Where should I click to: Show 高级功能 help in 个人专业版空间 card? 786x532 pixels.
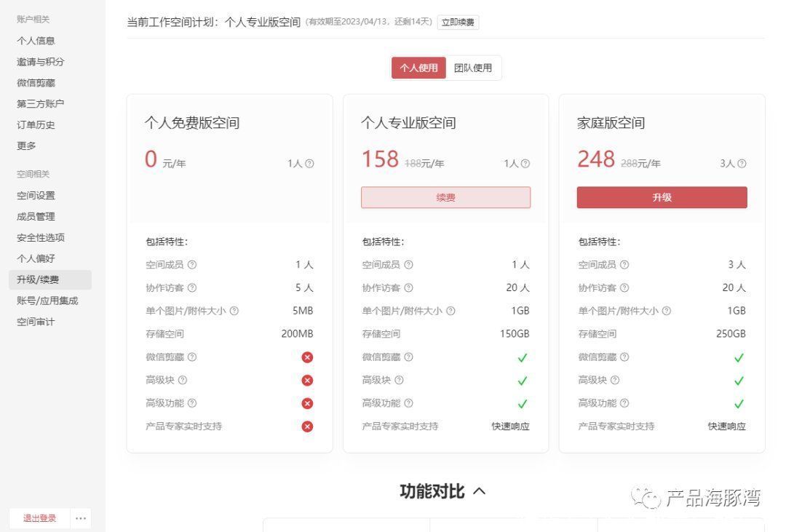408,403
